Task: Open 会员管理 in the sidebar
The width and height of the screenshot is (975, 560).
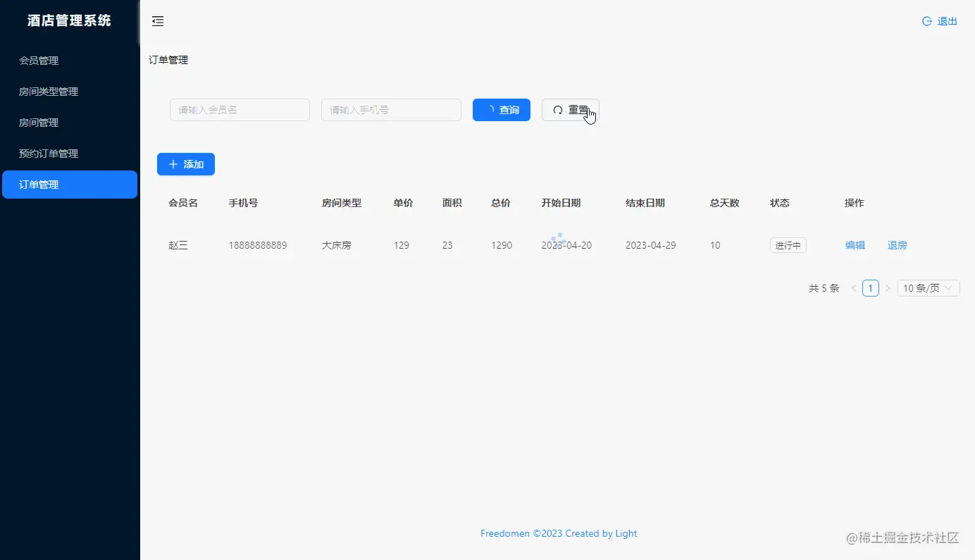Action: pyautogui.click(x=70, y=61)
